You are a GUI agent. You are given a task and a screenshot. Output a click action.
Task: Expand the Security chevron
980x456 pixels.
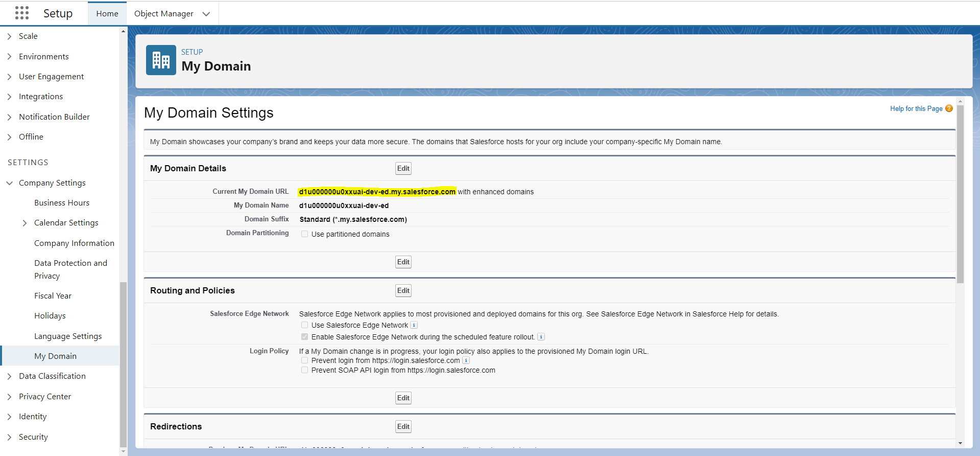pos(9,437)
